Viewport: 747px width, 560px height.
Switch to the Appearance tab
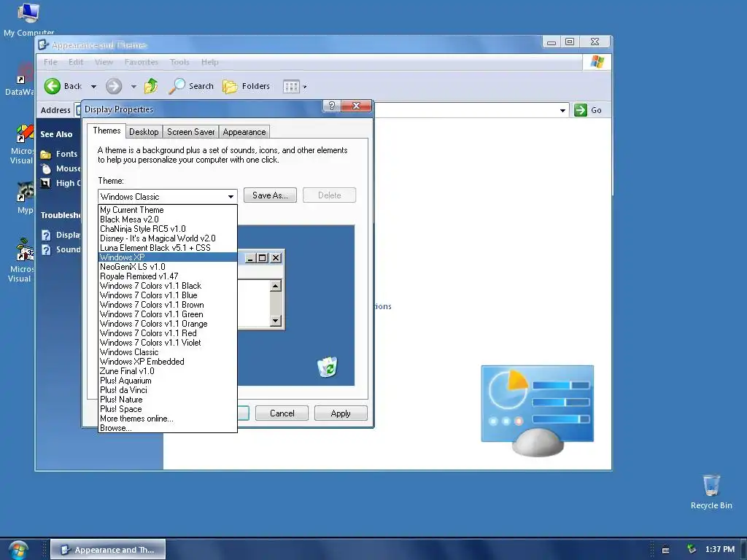pos(244,132)
